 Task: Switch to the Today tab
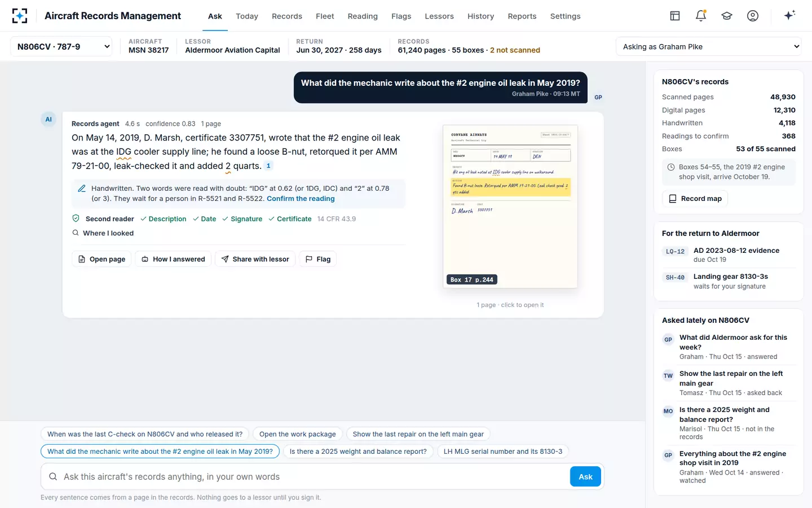click(247, 16)
